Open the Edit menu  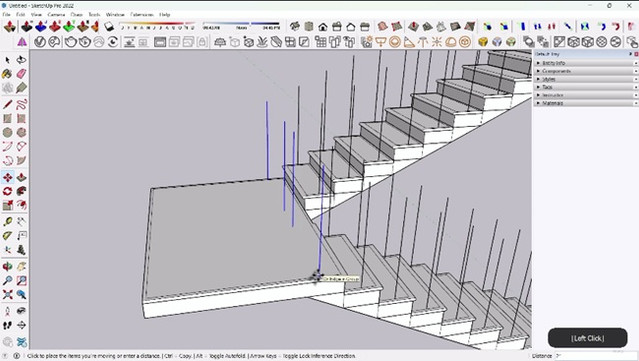20,14
